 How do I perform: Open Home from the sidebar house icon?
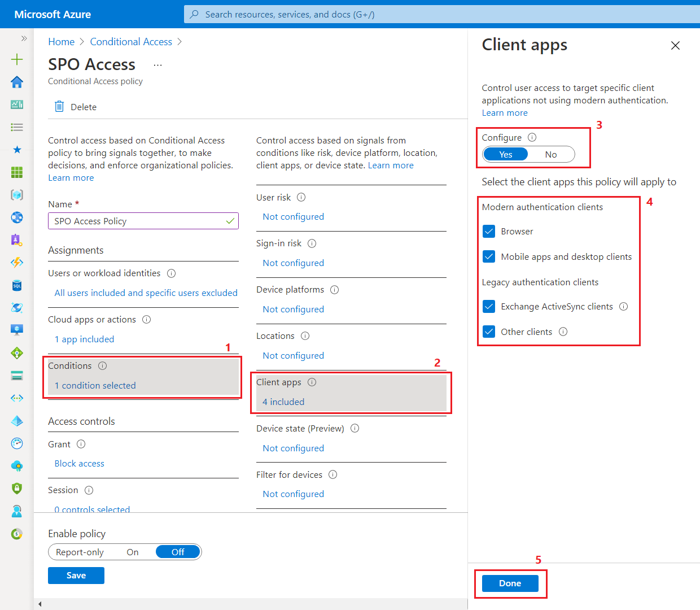coord(17,82)
